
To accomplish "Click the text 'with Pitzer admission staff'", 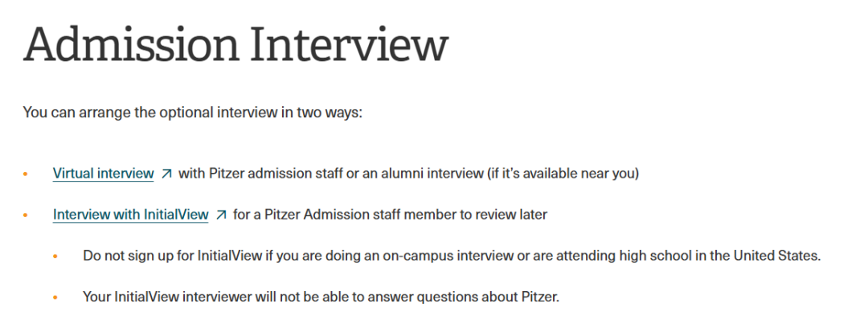I will tap(258, 174).
